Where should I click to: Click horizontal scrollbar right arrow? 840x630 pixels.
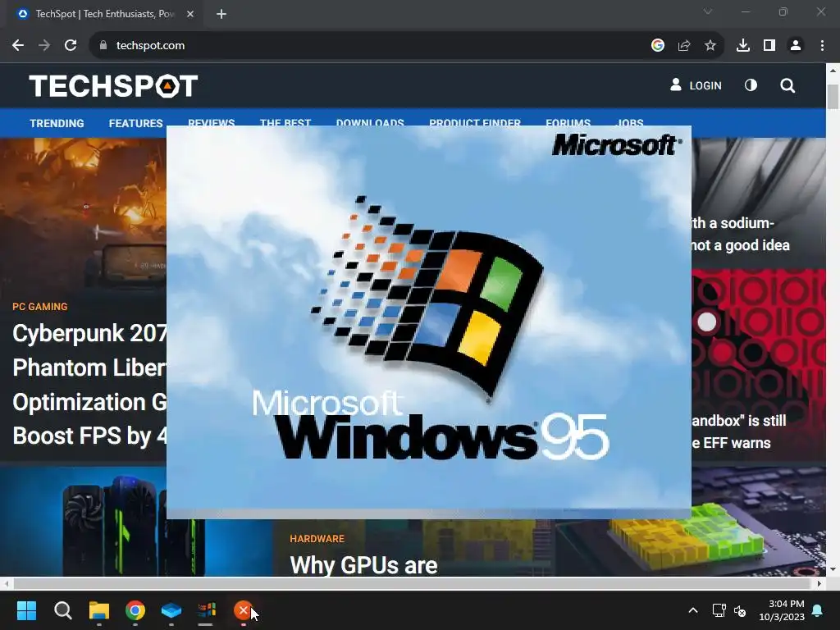[819, 583]
